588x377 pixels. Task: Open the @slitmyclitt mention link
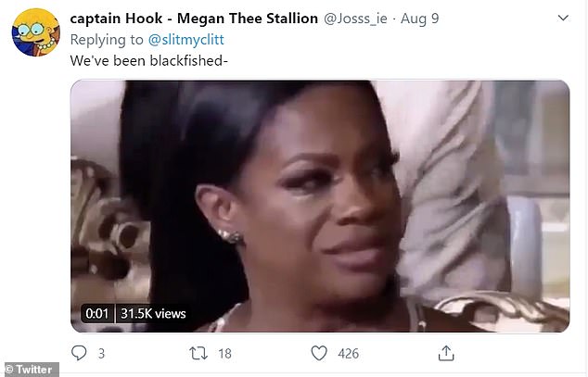pos(186,39)
